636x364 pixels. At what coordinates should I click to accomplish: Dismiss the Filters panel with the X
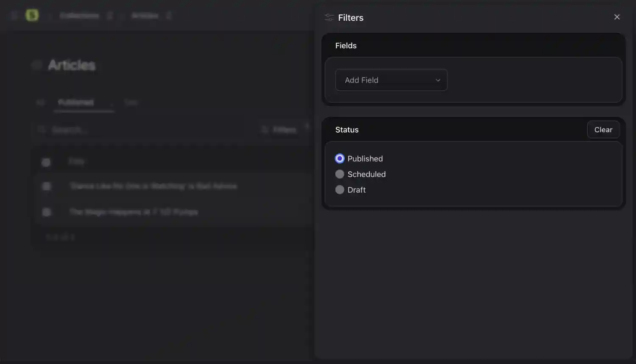coord(617,17)
